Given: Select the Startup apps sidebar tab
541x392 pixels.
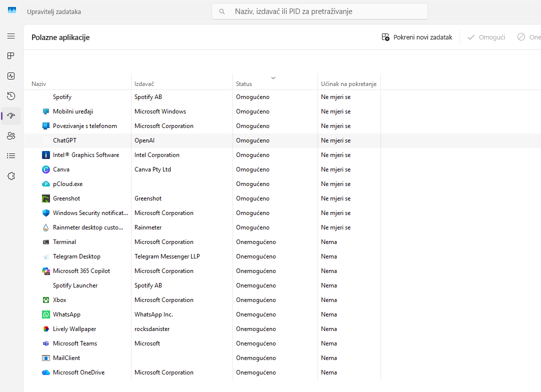Looking at the screenshot, I should point(11,116).
